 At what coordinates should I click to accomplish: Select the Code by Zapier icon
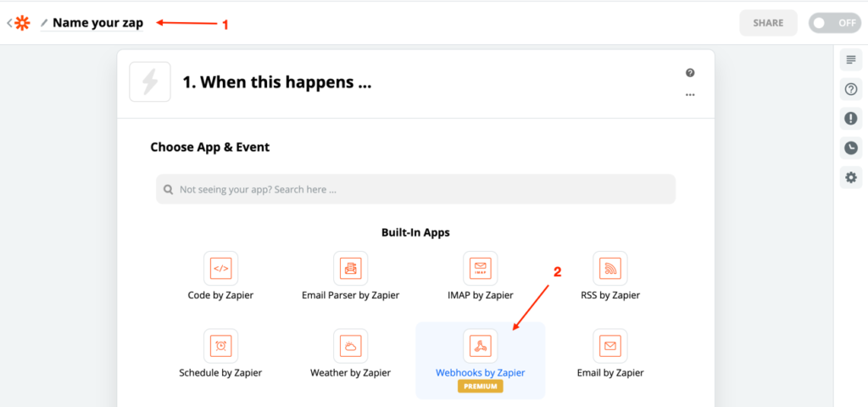tap(221, 269)
